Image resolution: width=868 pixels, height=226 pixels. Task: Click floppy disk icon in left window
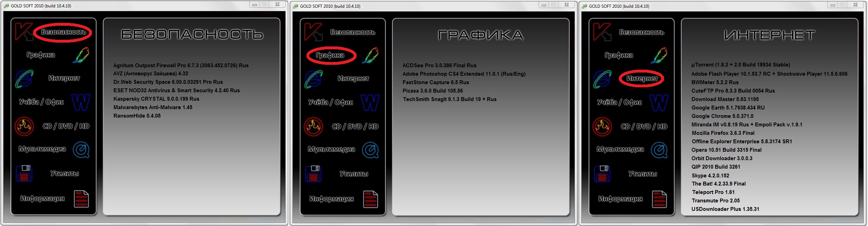(24, 174)
